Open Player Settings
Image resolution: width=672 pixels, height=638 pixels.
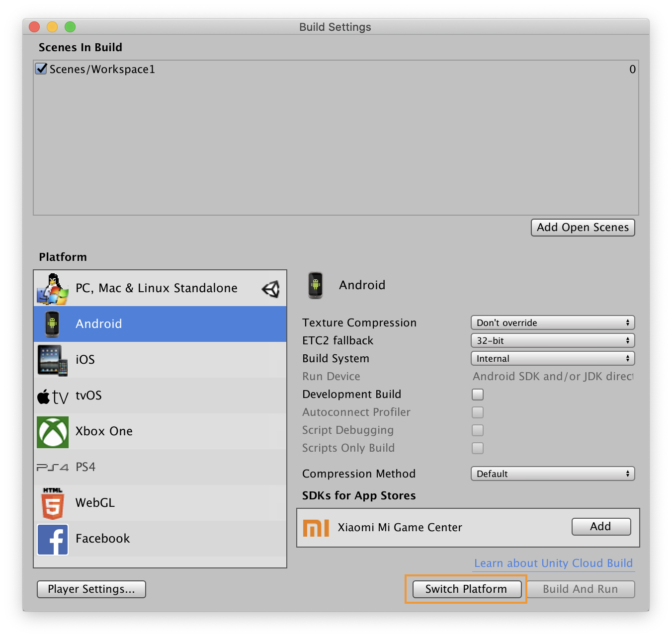(91, 589)
